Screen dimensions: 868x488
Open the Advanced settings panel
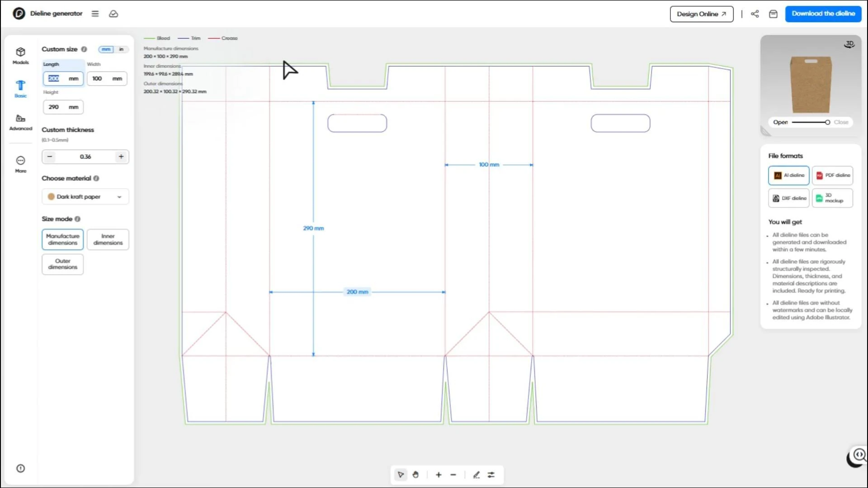[20, 122]
